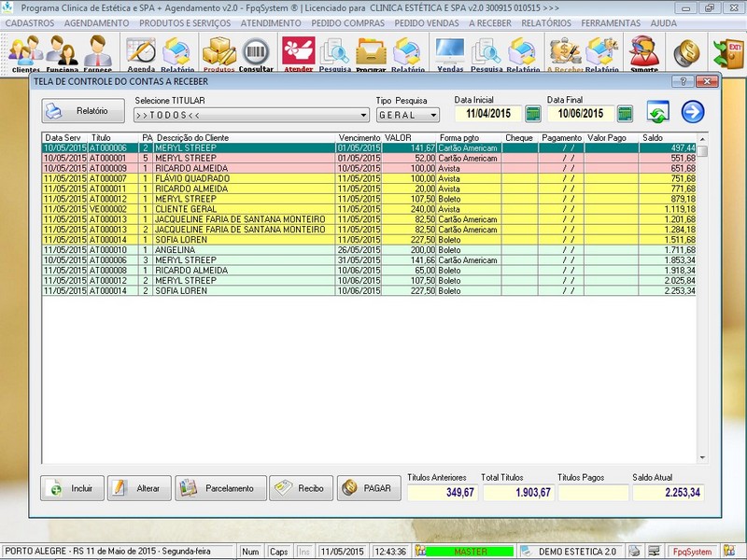
Task: Open the AJUDA menu
Action: (663, 23)
